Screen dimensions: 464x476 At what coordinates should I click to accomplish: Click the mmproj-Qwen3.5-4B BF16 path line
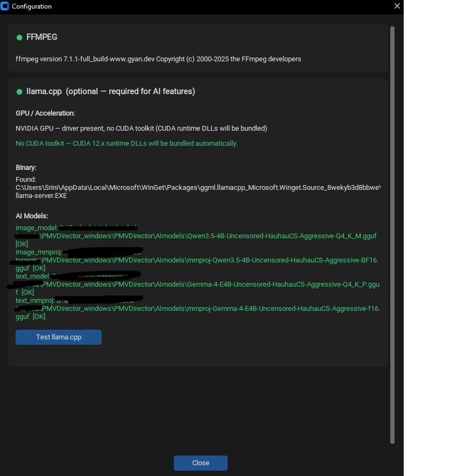pyautogui.click(x=210, y=260)
